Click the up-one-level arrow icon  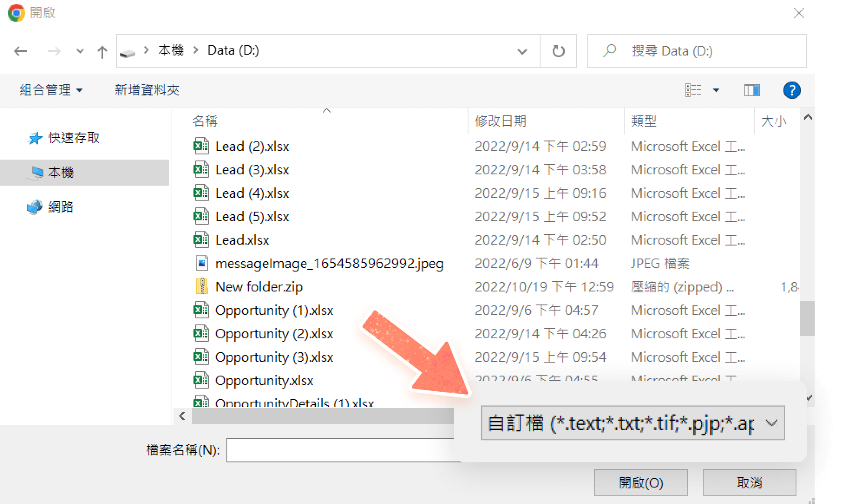(x=102, y=52)
